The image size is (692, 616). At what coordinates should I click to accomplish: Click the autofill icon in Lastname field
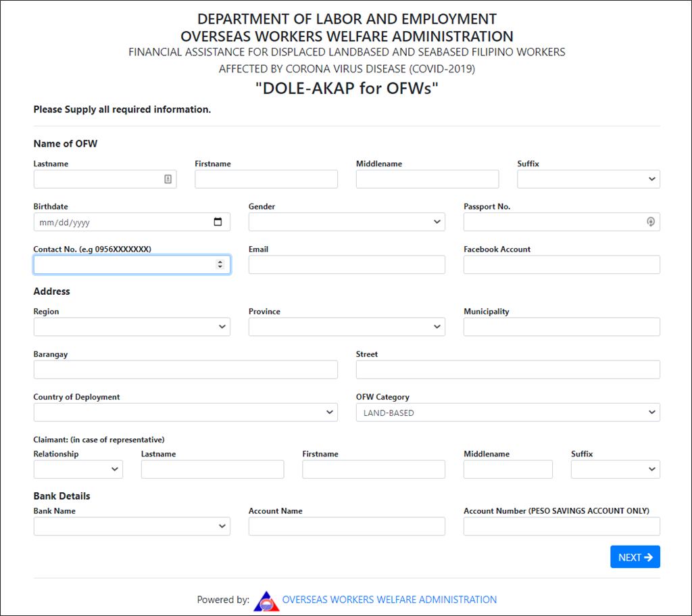pyautogui.click(x=168, y=179)
